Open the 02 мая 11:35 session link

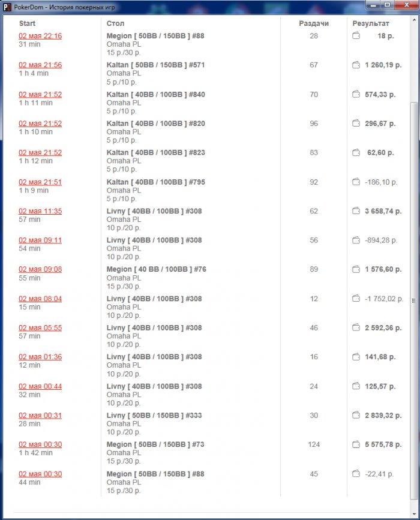(x=40, y=211)
